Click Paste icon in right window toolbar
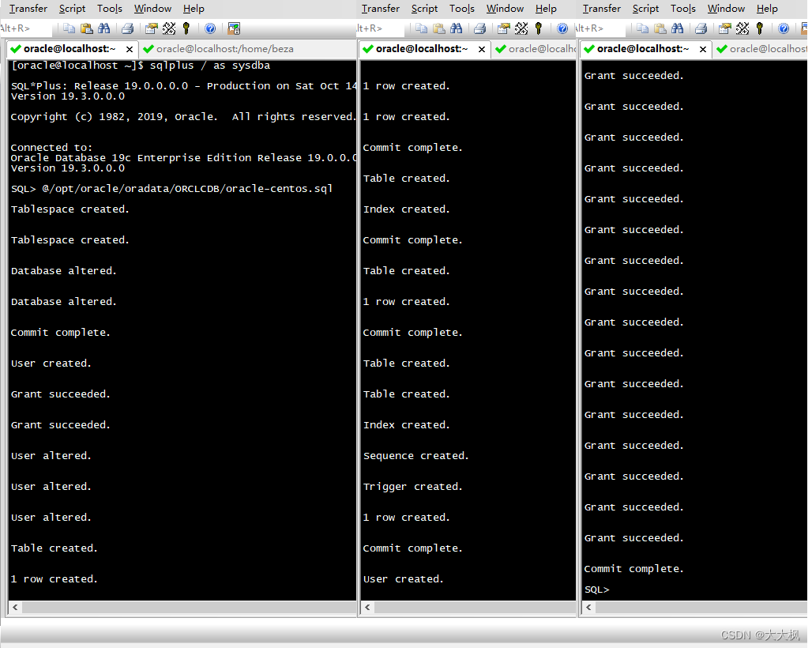Image resolution: width=812 pixels, height=648 pixels. (x=660, y=28)
